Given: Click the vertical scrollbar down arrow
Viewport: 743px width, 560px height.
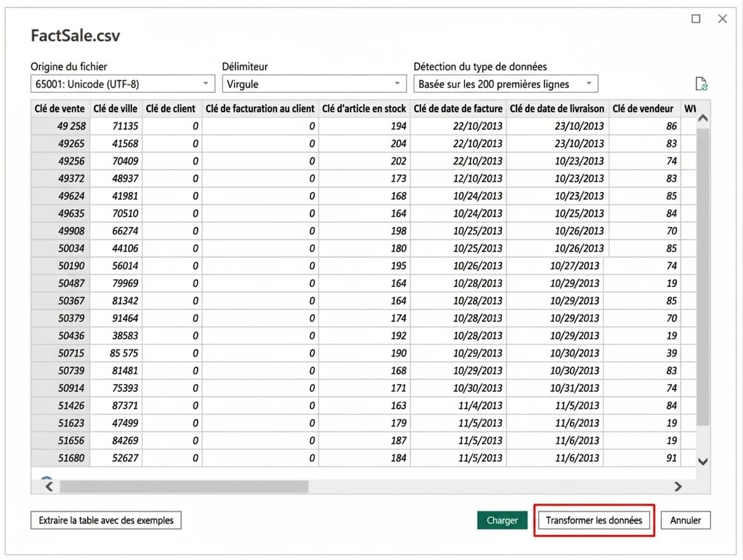Looking at the screenshot, I should pos(703,461).
